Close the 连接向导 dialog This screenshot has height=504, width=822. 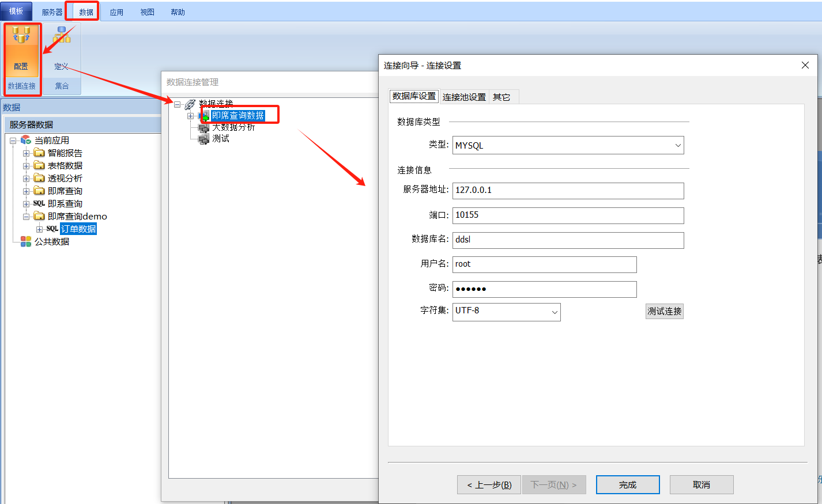click(x=805, y=65)
